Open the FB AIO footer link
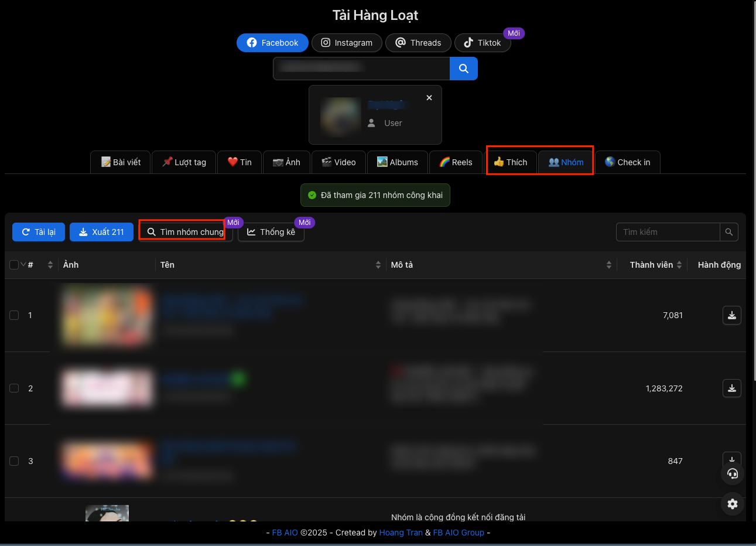Image resolution: width=756 pixels, height=546 pixels. [285, 533]
